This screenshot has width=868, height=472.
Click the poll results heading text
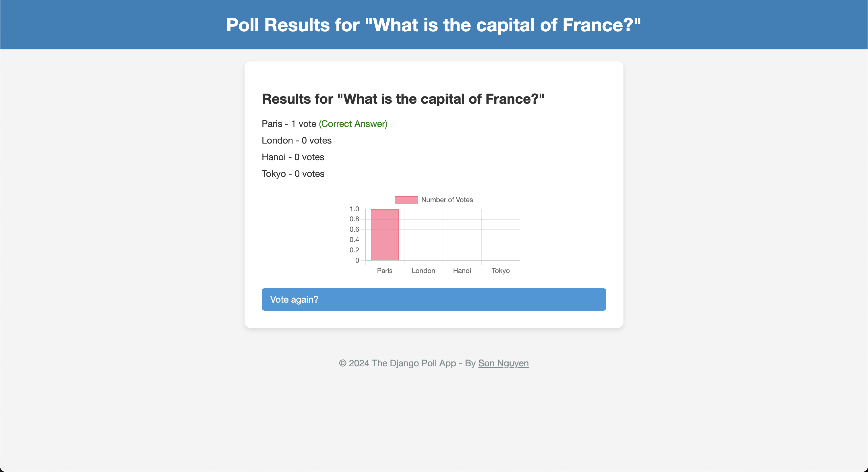tap(403, 98)
